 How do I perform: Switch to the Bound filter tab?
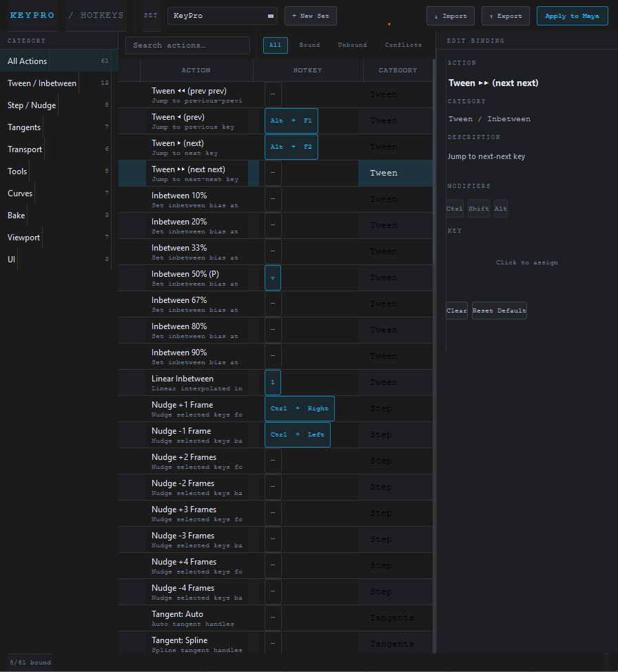[x=309, y=45]
